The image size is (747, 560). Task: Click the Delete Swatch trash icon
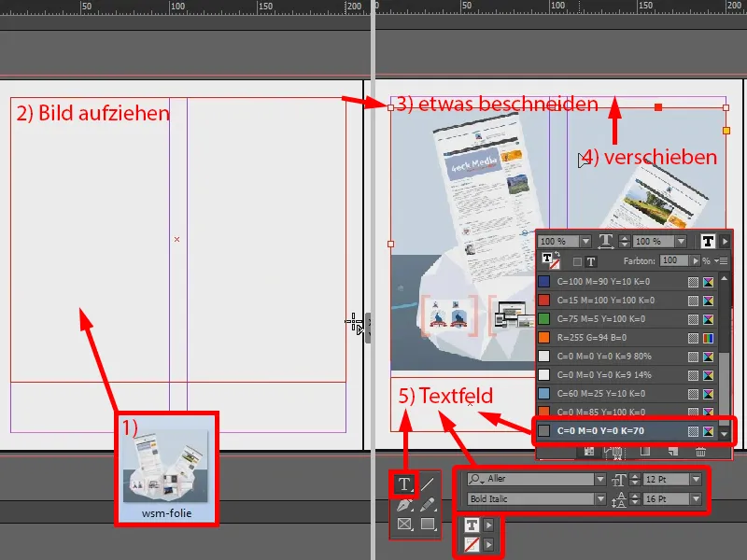700,452
